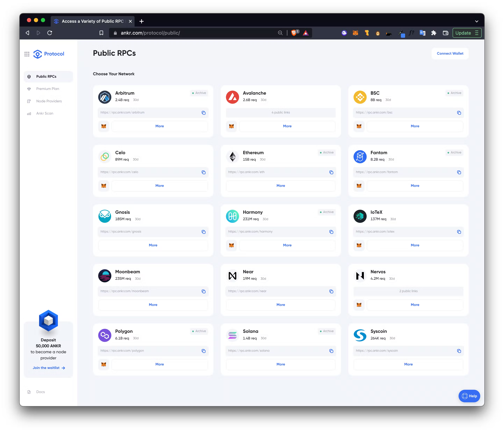The height and width of the screenshot is (432, 504).
Task: Copy the Arbitrum RPC URL
Action: (203, 113)
